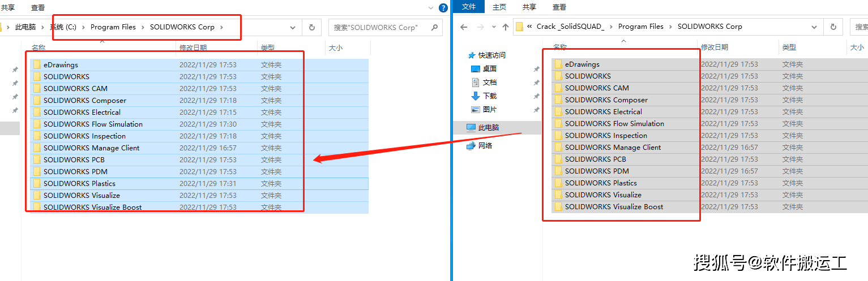Navigate to Program Files in right breadcrumb
Image resolution: width=868 pixels, height=281 pixels.
coord(641,27)
